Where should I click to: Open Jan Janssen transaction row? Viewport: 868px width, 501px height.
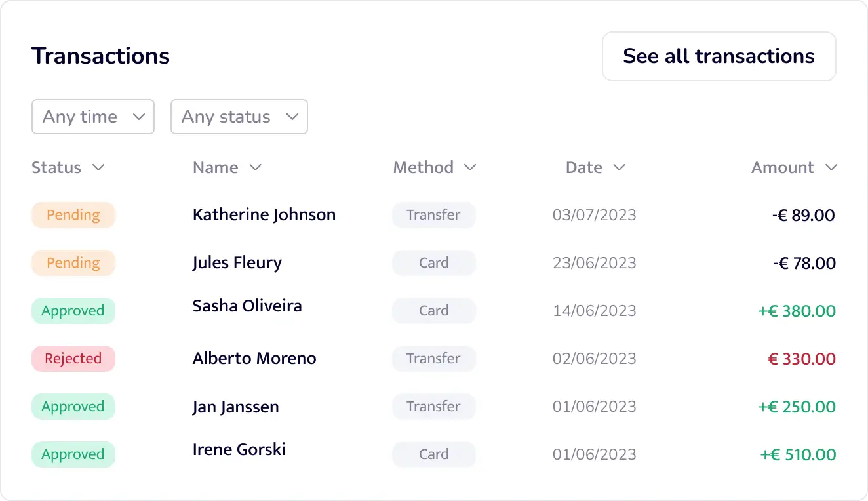[x=235, y=407]
